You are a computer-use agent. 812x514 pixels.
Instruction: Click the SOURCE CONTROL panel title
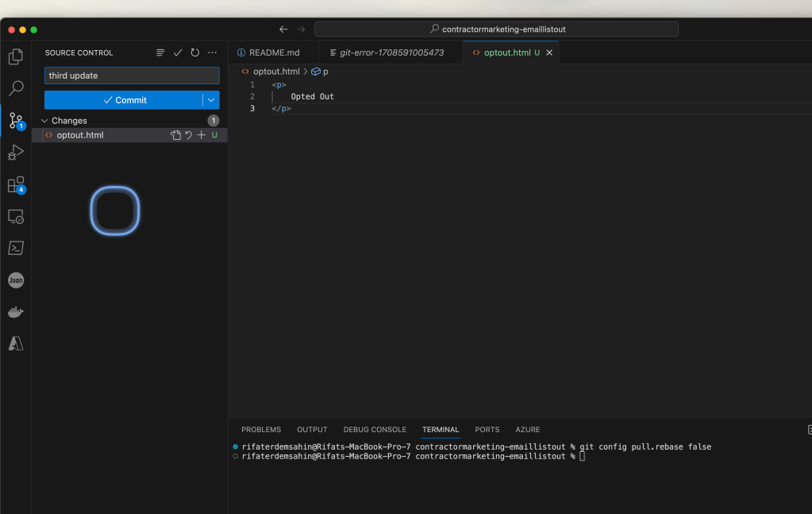pyautogui.click(x=79, y=53)
